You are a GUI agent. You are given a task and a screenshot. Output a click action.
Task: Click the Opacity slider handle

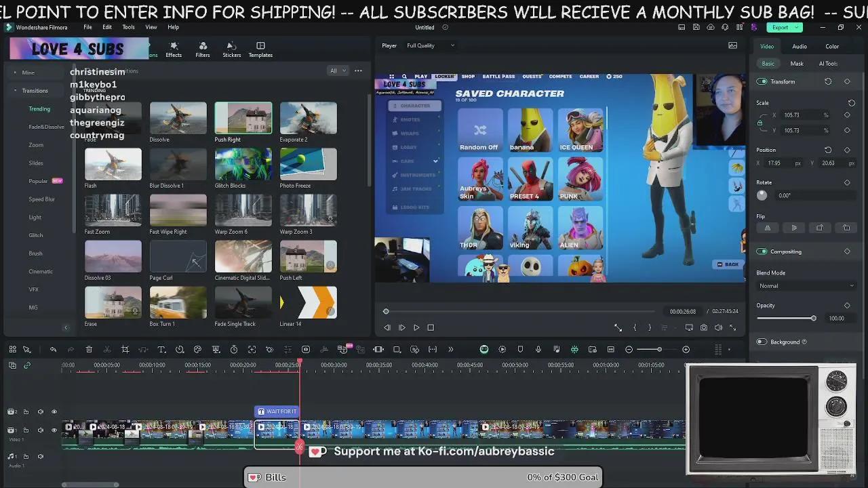tap(814, 319)
